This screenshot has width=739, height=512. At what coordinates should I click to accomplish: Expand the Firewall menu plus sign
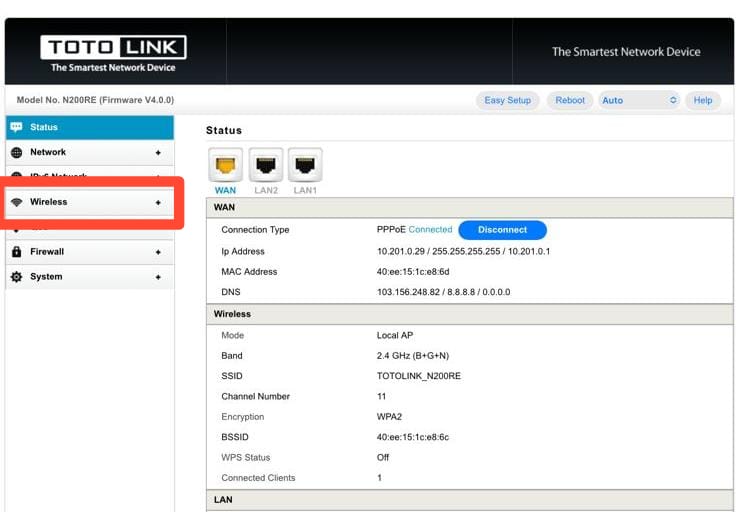coord(158,253)
